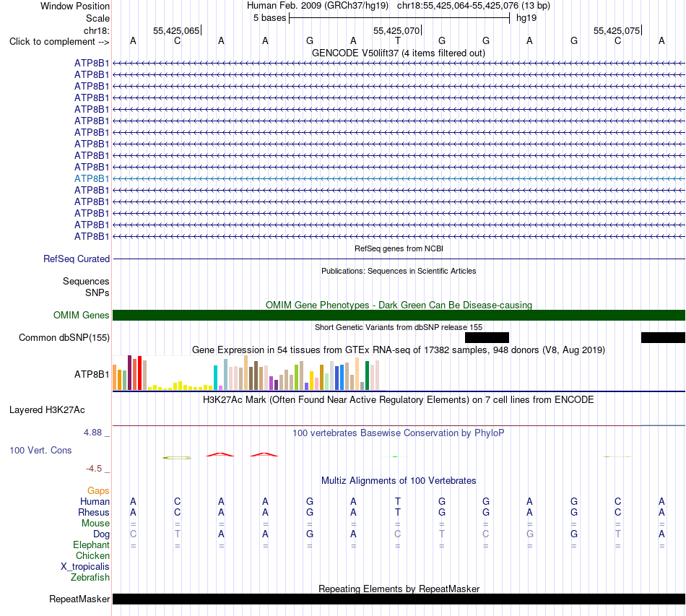This screenshot has height=616, width=686.
Task: Open the RefSeq Curated track label
Action: (x=76, y=259)
